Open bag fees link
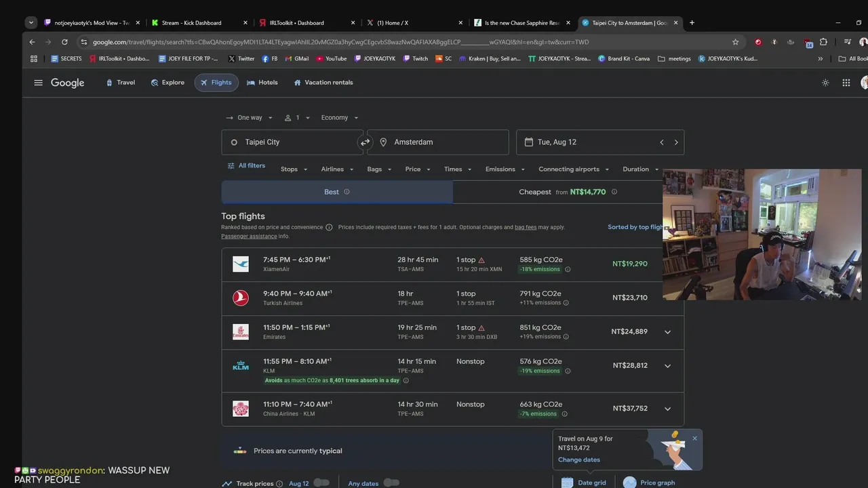This screenshot has width=868, height=488. (x=526, y=227)
